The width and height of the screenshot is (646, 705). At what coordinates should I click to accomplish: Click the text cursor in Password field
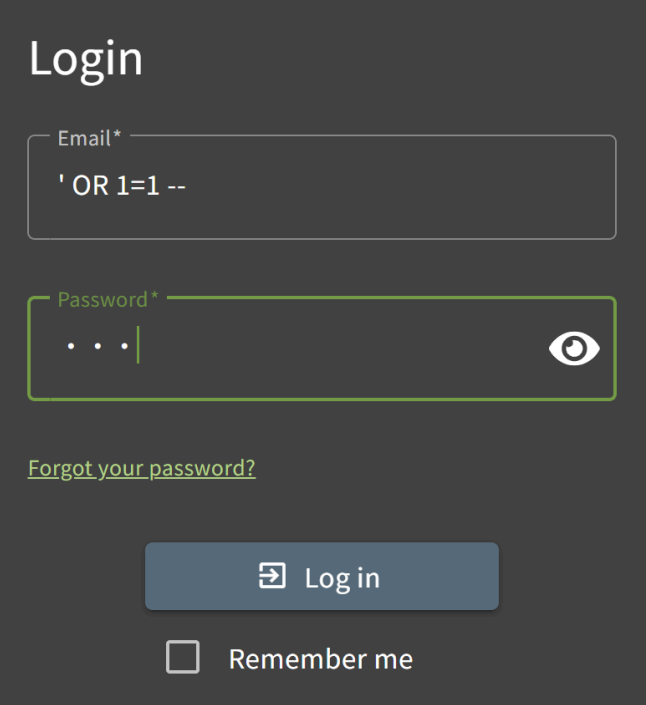pyautogui.click(x=138, y=347)
